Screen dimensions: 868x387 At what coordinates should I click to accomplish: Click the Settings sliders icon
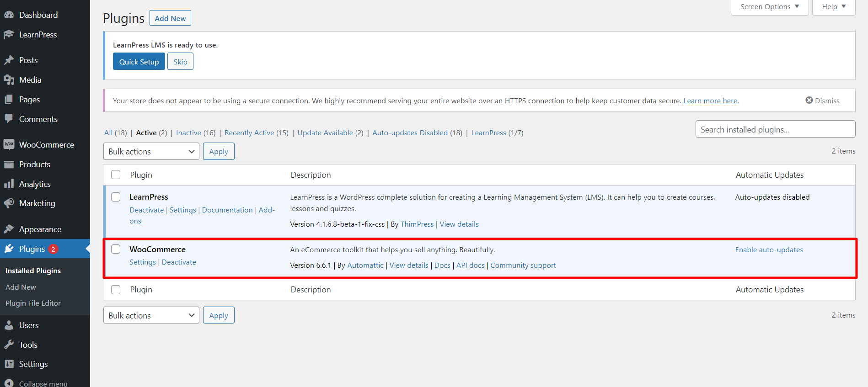(9, 364)
